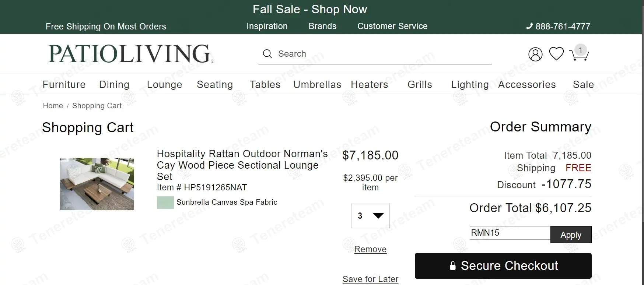The width and height of the screenshot is (644, 285).
Task: Open the sectional lounge set thumbnail
Action: coord(97,184)
